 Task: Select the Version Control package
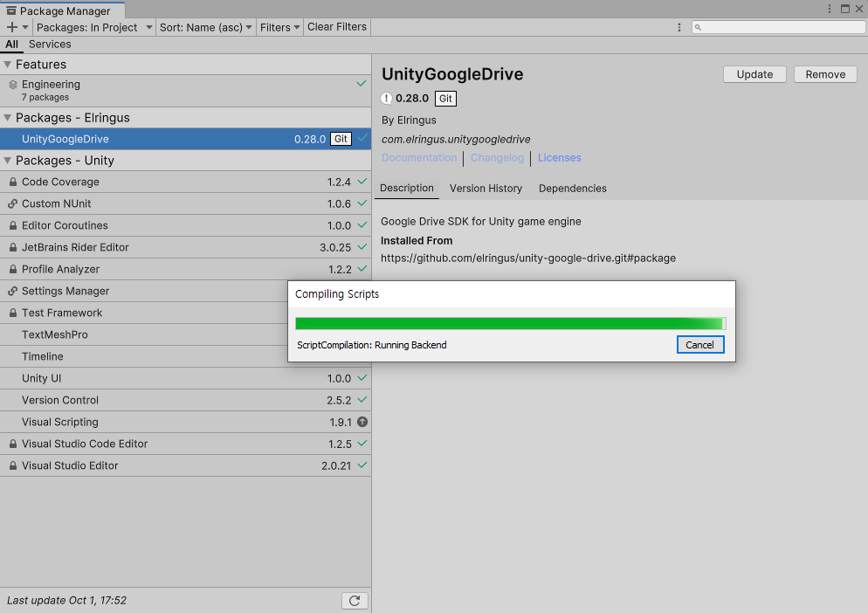click(x=185, y=400)
